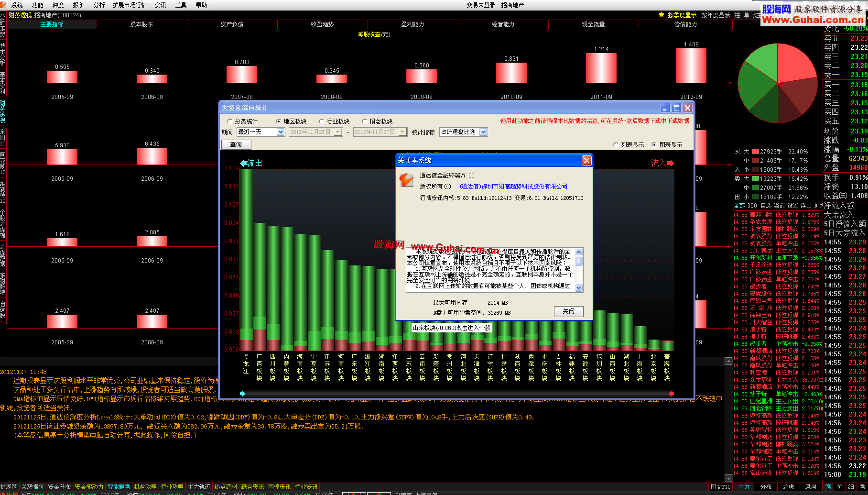Open the 自选股 side tab
The image size is (868, 495).
click(3, 309)
